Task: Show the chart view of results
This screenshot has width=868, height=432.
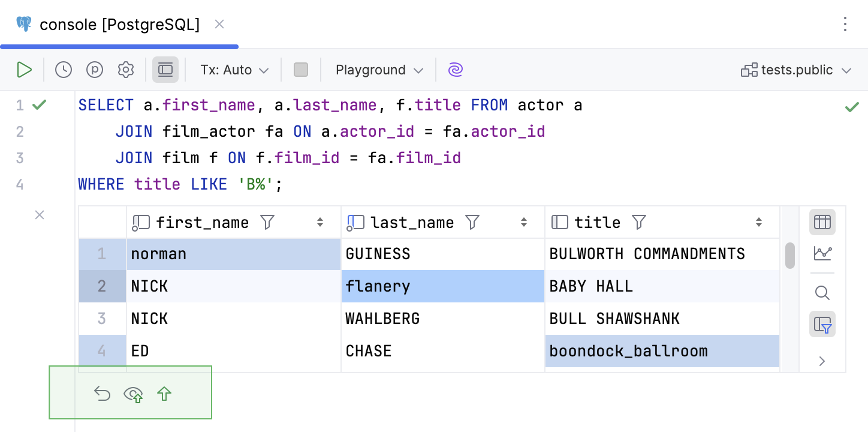Action: point(822,253)
